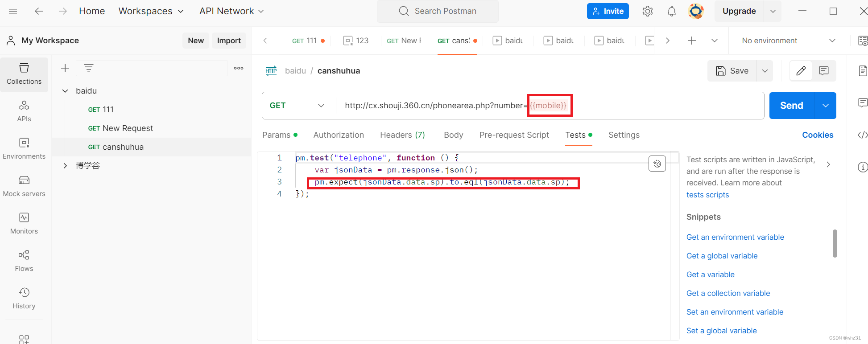Open the tab list dropdown chevron
The width and height of the screenshot is (868, 344).
point(715,41)
